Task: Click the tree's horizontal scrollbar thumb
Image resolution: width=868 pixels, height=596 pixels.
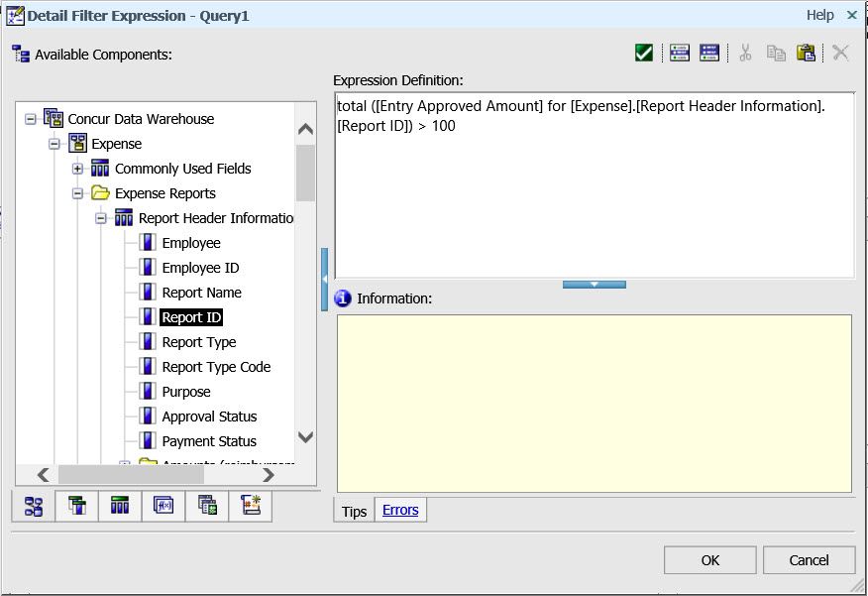Action: point(131,475)
